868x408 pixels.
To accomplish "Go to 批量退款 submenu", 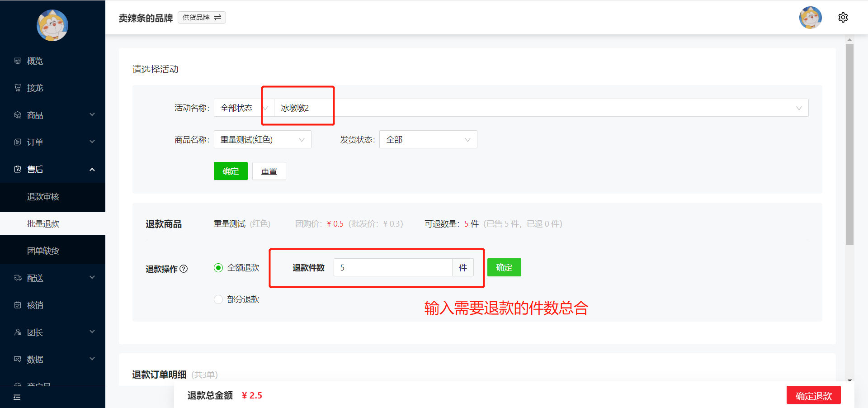I will (52, 223).
